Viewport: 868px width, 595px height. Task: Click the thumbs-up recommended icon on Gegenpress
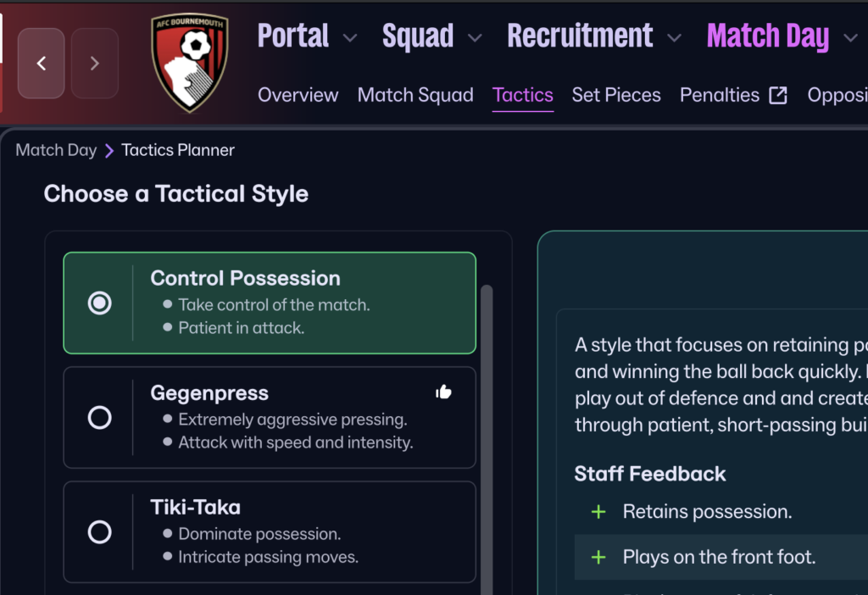click(x=443, y=392)
